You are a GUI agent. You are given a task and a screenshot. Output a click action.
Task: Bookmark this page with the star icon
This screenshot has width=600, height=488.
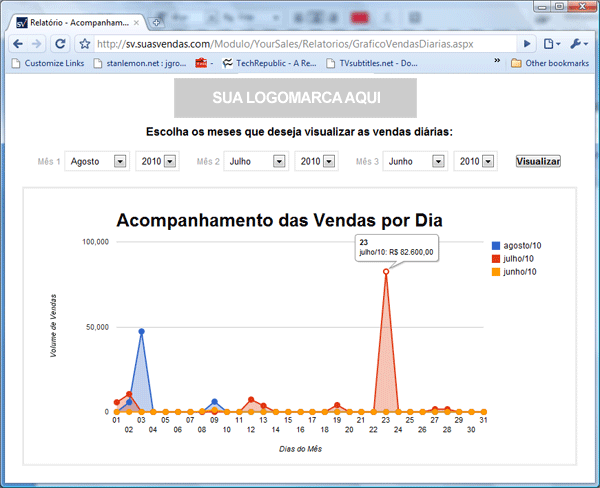click(85, 44)
